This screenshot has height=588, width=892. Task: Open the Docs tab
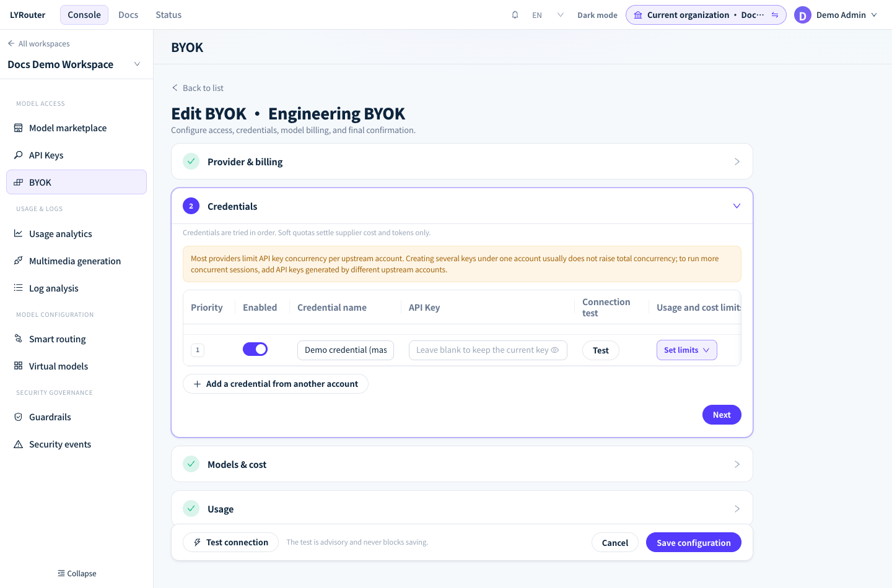click(x=128, y=15)
